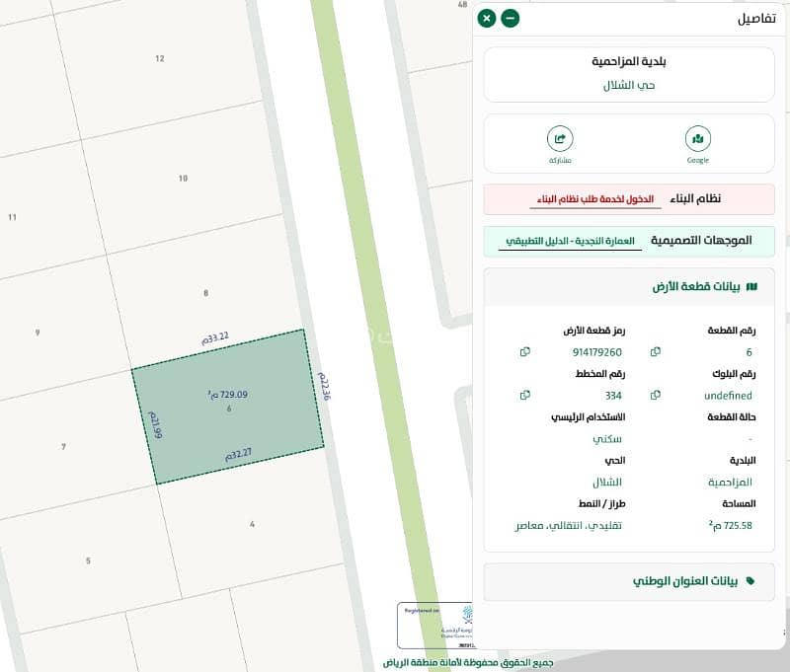Screen dimensions: 790x672
Task: Select parcel number 4 on the map
Action: point(252,524)
